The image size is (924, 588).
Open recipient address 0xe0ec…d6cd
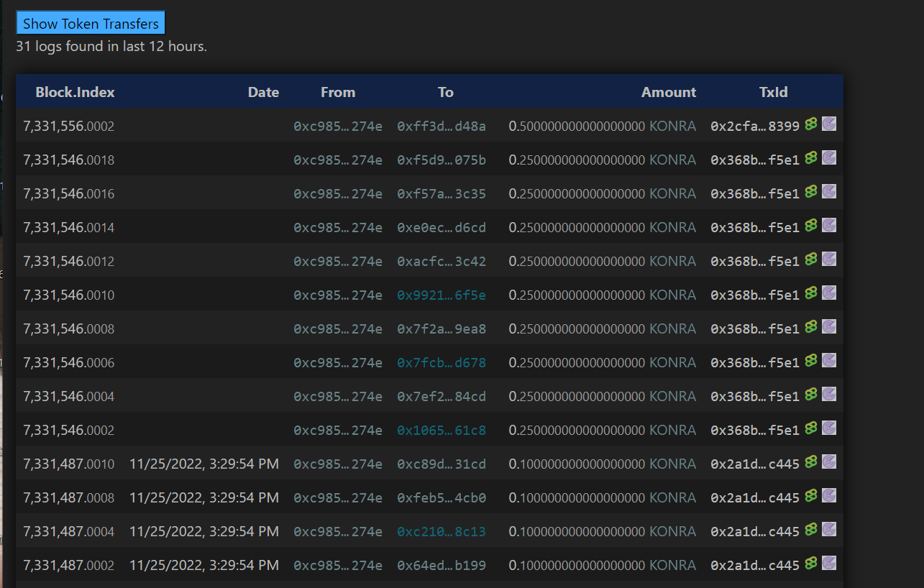[442, 228]
